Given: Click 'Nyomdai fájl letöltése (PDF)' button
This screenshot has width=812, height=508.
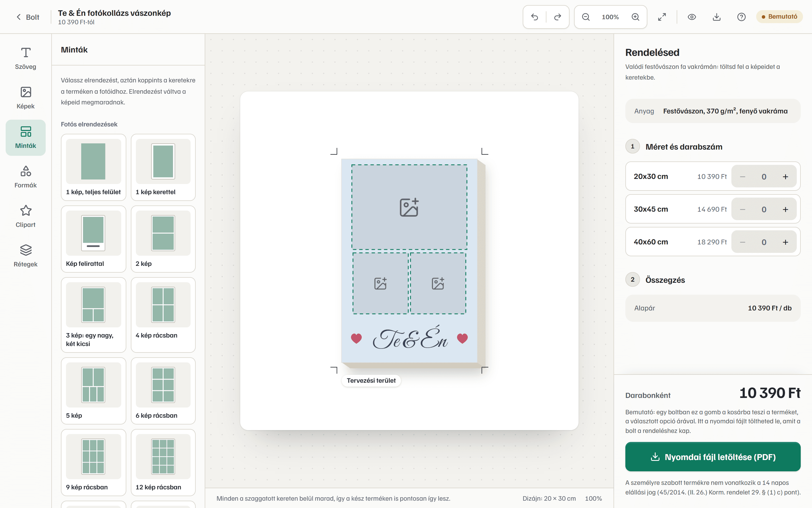Looking at the screenshot, I should 713,457.
